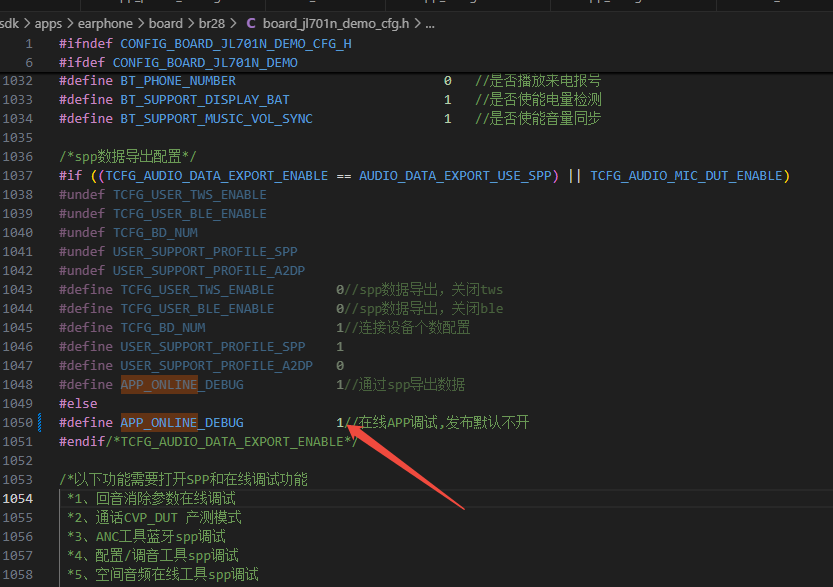Click APP_ONLINE_DEBUG define on line 1050
This screenshot has height=587, width=833.
pyautogui.click(x=182, y=423)
